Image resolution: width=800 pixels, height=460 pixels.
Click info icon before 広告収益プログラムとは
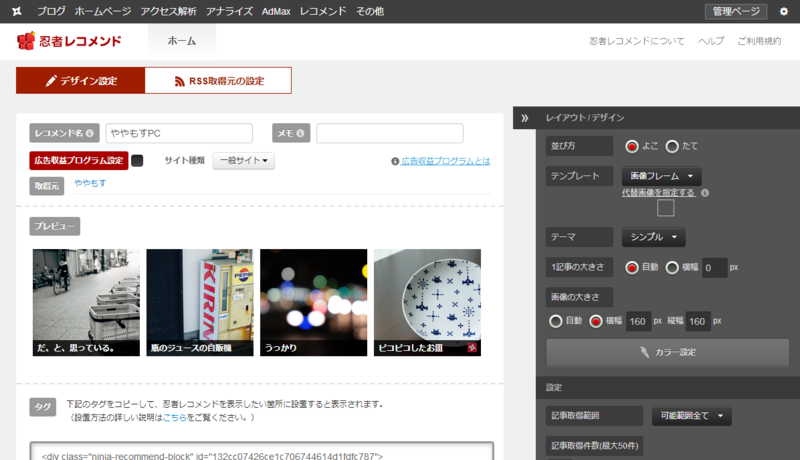click(x=395, y=161)
